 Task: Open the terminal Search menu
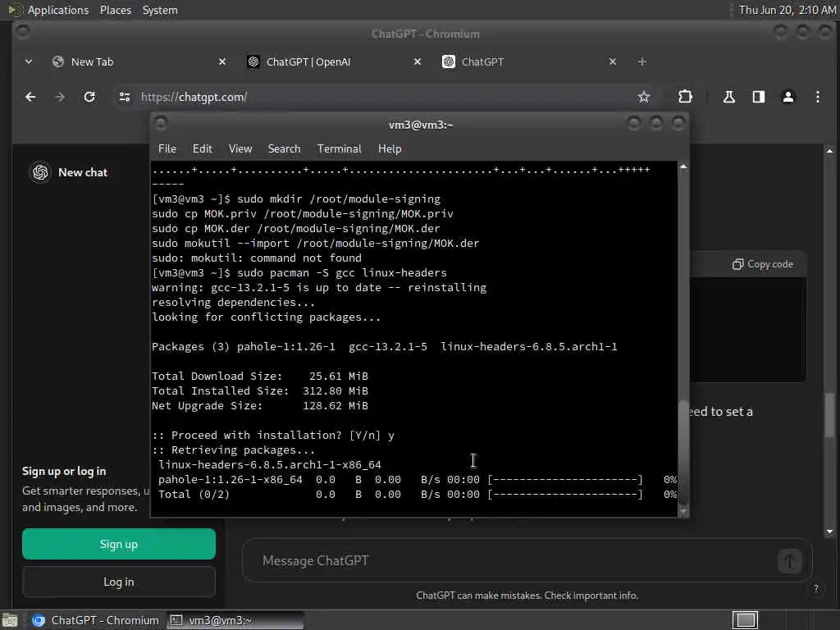coord(284,149)
